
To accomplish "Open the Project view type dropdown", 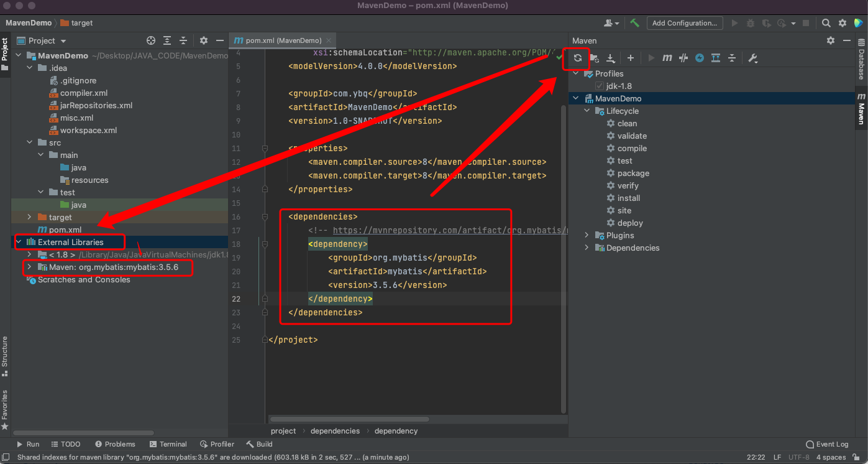I will click(41, 40).
